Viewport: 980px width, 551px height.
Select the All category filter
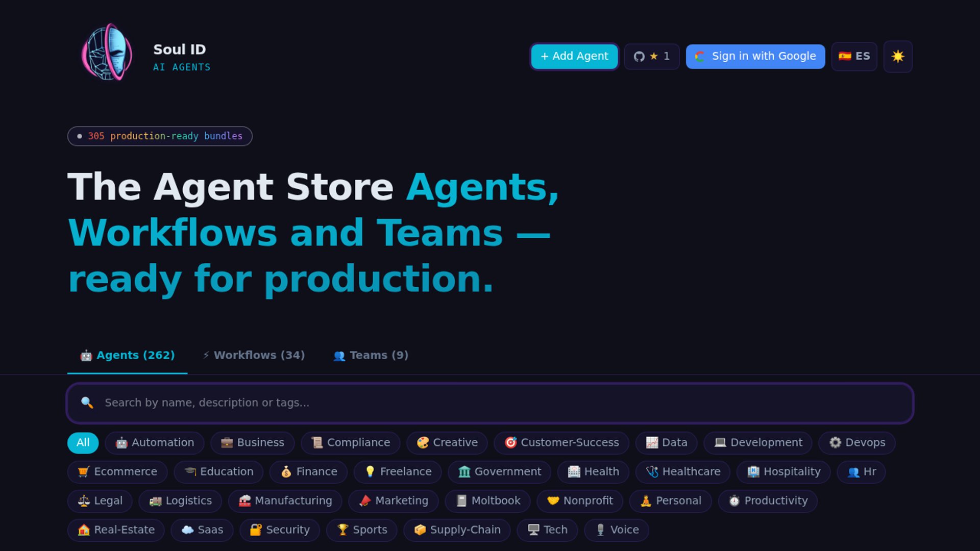[x=83, y=442]
